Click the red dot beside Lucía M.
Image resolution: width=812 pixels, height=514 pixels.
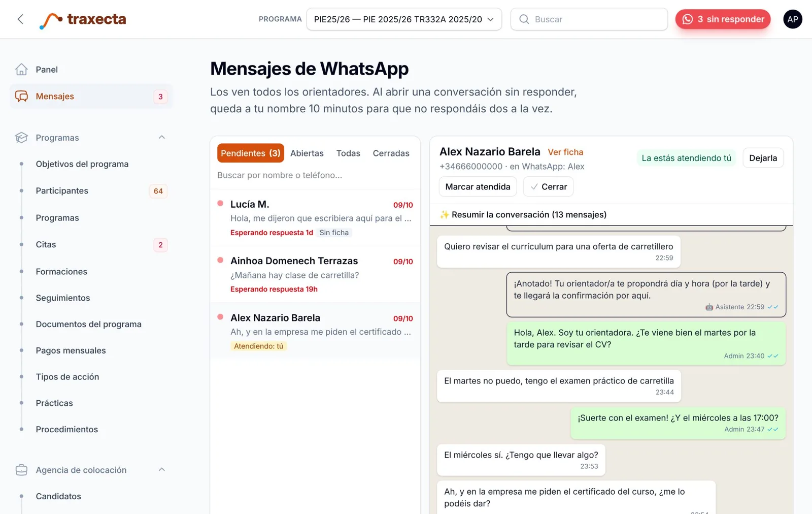click(220, 204)
